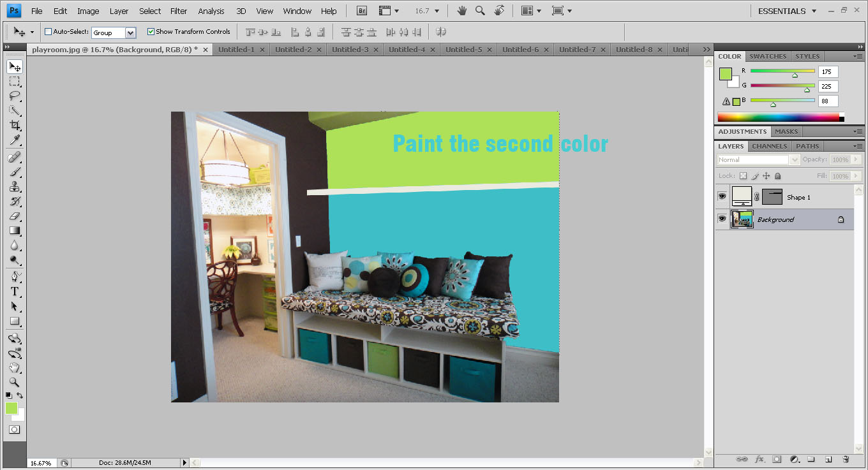Pick the Crop tool
The width and height of the screenshot is (868, 470).
click(14, 125)
